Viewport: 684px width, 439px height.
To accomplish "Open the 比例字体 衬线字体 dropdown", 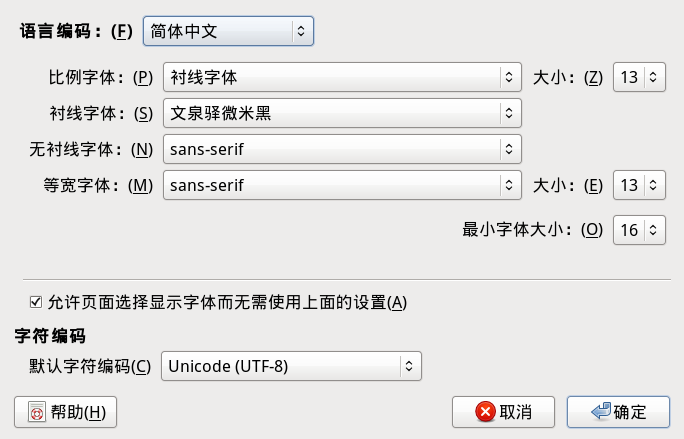I will coord(342,77).
